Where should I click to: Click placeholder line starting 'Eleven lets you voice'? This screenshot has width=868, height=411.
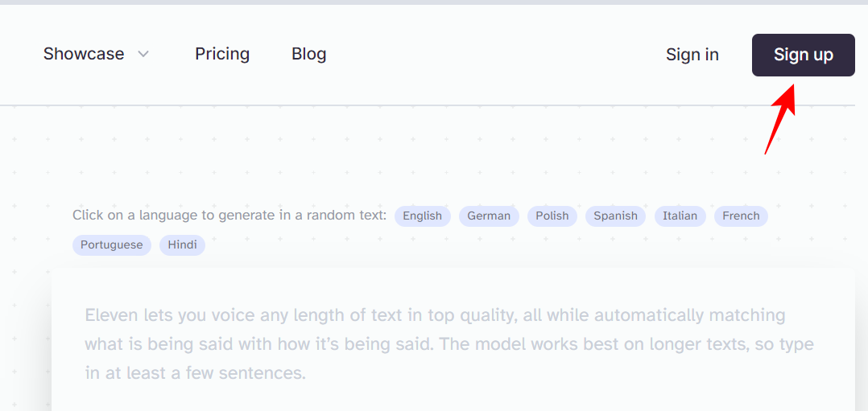[435, 315]
